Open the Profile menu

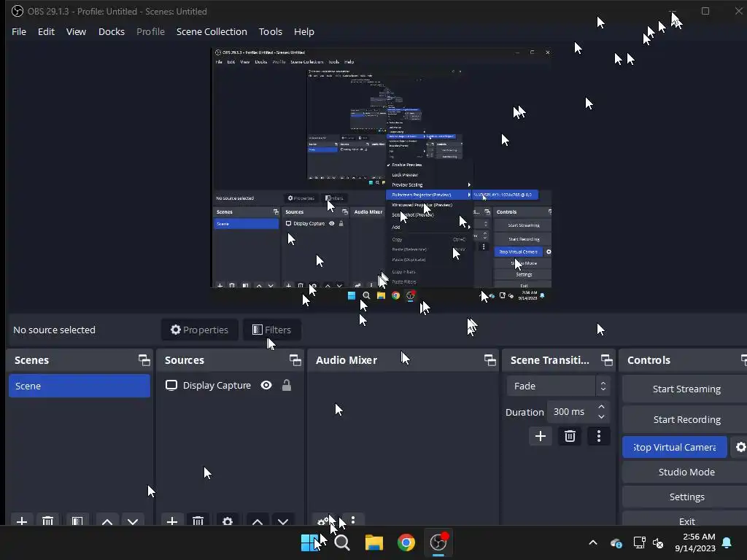click(150, 31)
